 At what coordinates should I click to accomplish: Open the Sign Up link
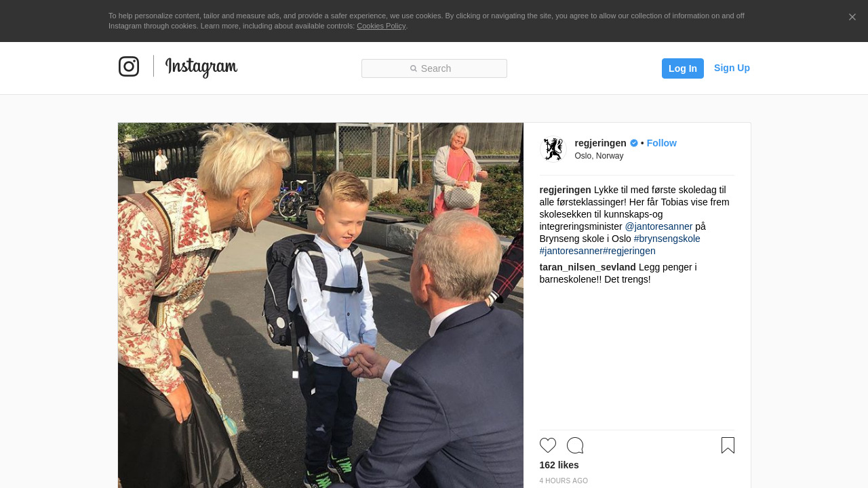click(732, 68)
